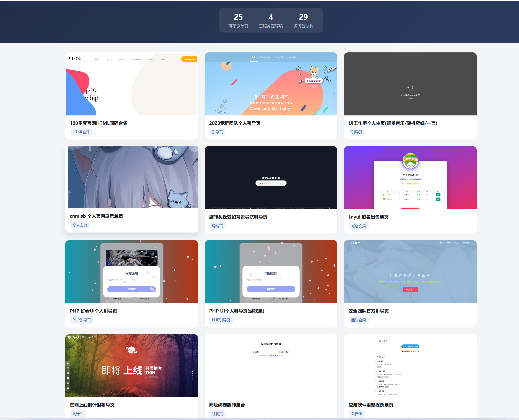Click the 我知道了 button in PHP 好看UI preview
This screenshot has height=420, width=519.
point(131,289)
